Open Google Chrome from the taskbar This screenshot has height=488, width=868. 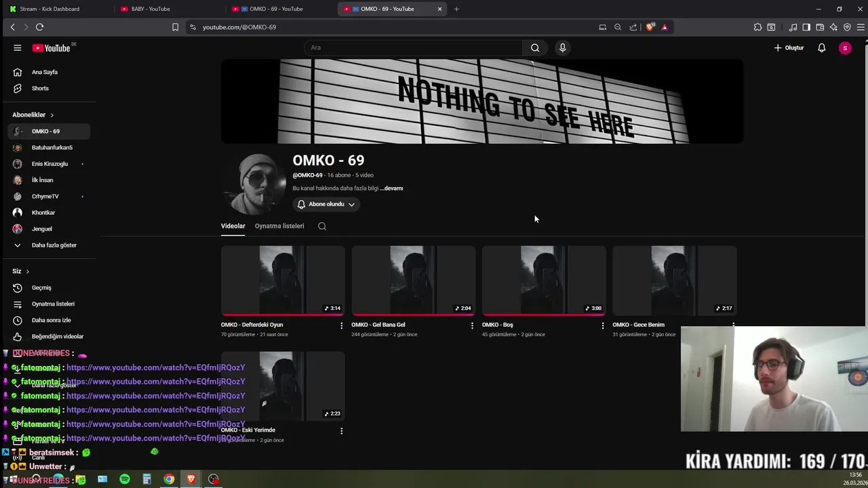169,479
